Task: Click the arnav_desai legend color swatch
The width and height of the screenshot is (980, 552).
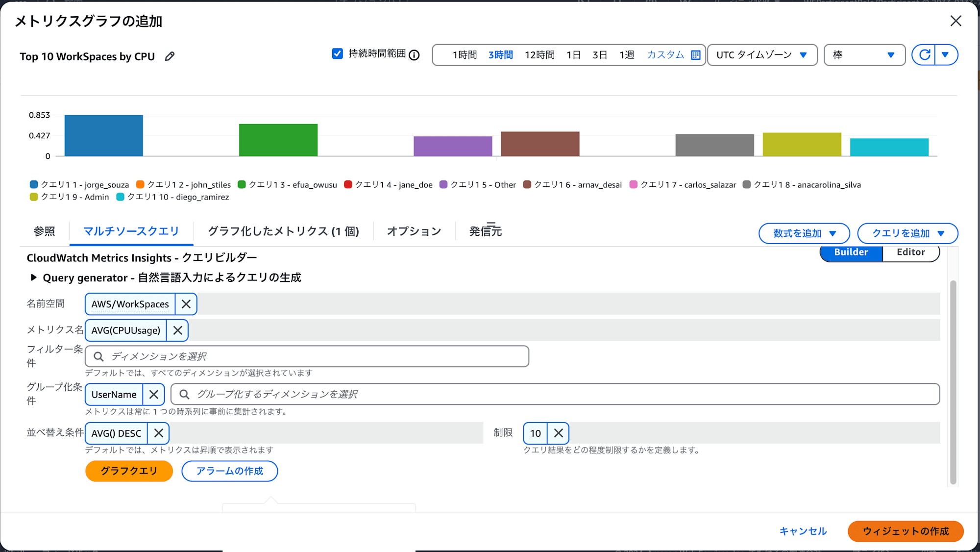Action: coord(527,185)
